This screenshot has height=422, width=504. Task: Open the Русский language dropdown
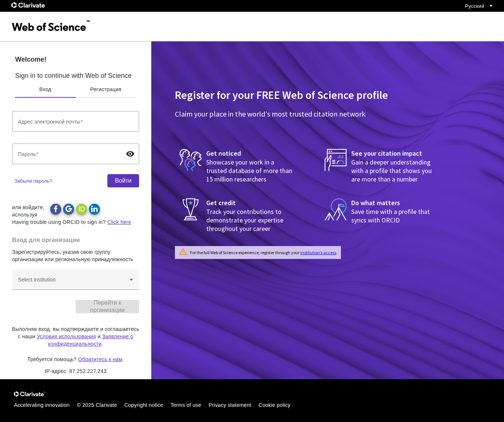(x=479, y=6)
